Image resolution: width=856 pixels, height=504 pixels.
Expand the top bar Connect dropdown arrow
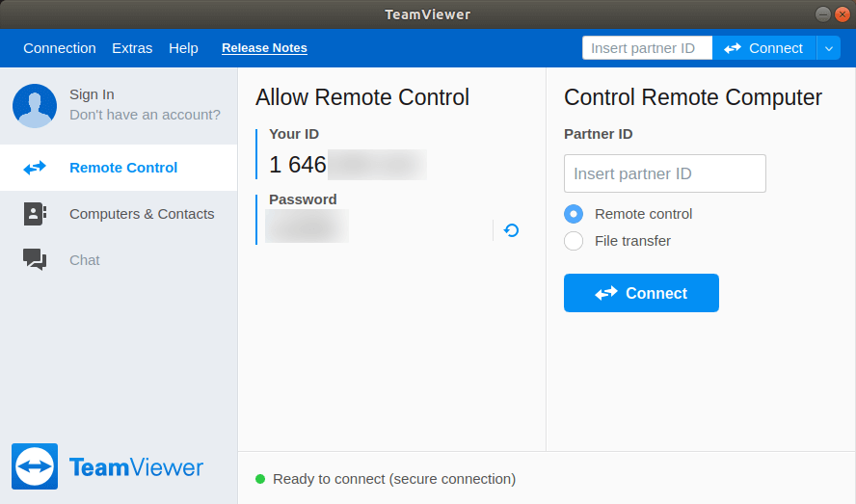[830, 48]
